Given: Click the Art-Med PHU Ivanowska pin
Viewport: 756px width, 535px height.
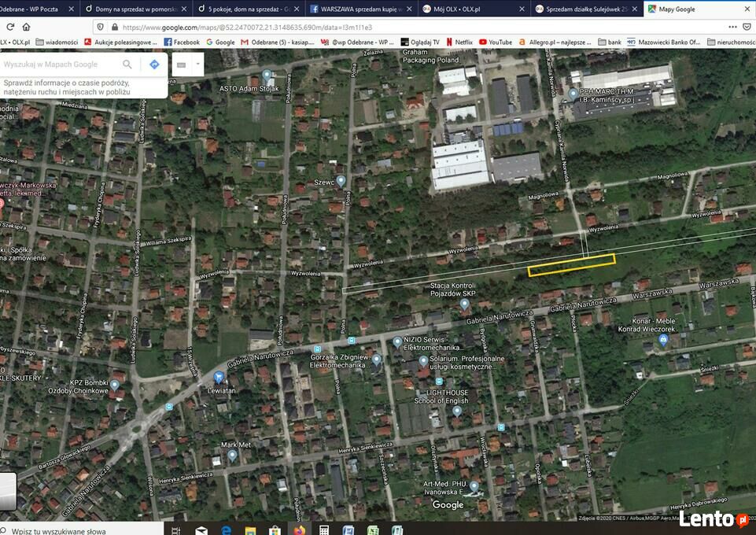Looking at the screenshot, I should (x=474, y=487).
